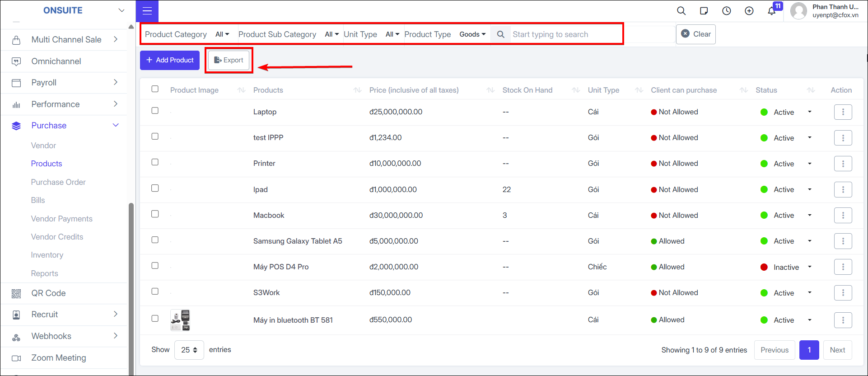Open the search magnifier in top bar
The image size is (868, 376).
[681, 11]
